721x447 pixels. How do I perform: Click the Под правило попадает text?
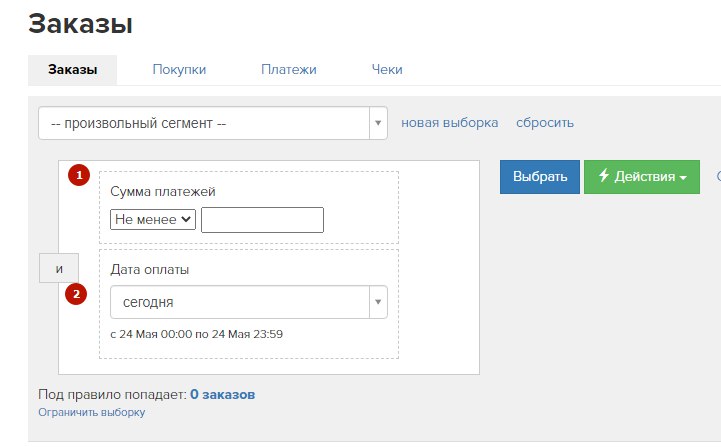113,395
